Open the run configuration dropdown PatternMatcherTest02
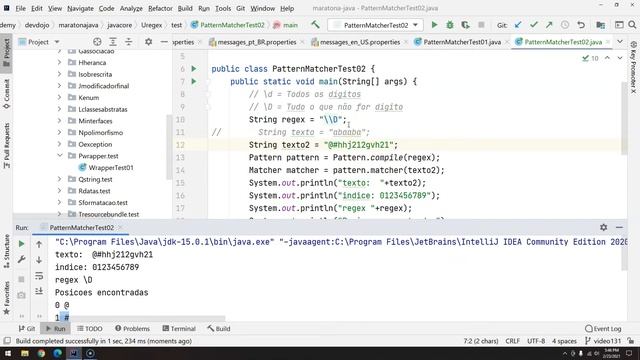The image size is (640, 360). coord(375,25)
